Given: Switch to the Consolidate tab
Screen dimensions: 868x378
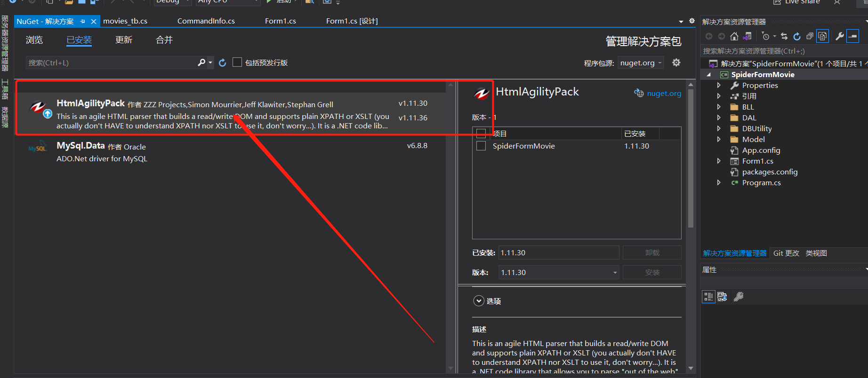Looking at the screenshot, I should tap(164, 40).
